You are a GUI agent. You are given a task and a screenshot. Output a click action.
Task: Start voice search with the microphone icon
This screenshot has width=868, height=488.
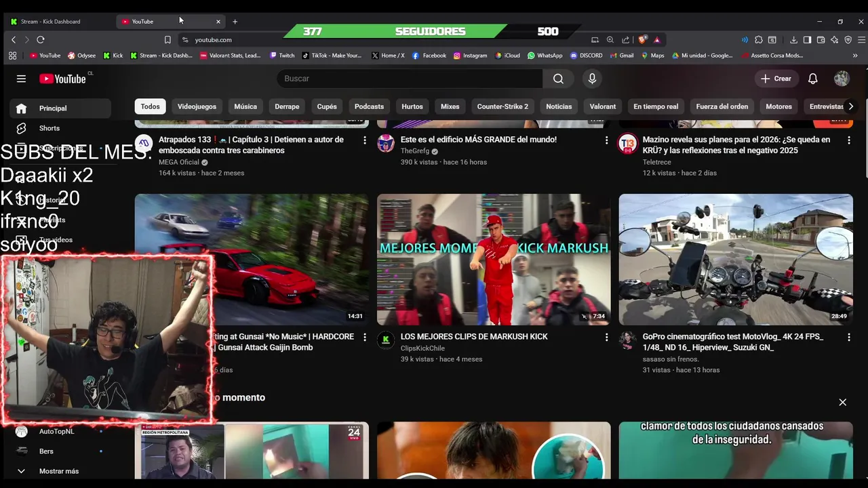pos(592,79)
